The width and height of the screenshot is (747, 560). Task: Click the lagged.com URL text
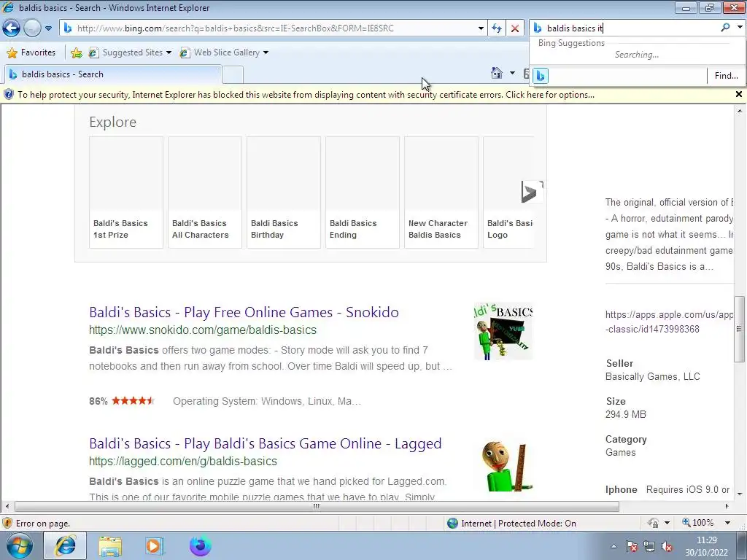[183, 462]
